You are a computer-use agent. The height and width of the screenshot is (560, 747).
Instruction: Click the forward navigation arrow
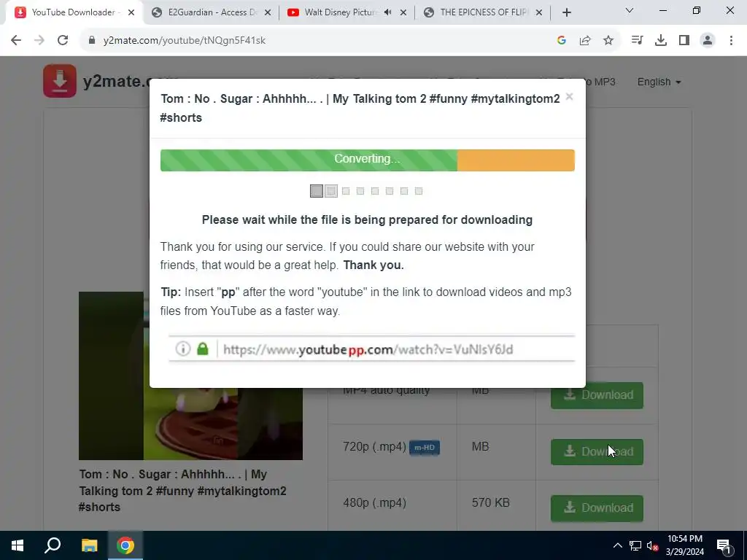(x=39, y=41)
